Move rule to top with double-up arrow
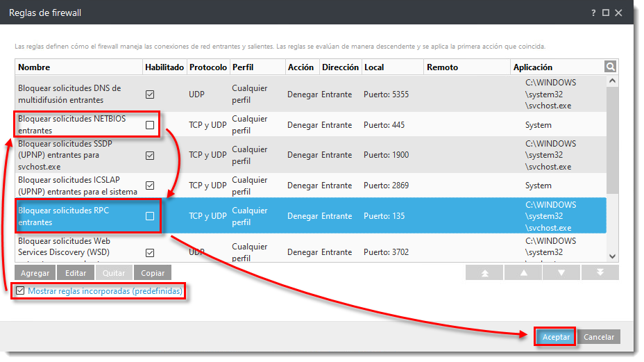644x362 pixels. (484, 273)
